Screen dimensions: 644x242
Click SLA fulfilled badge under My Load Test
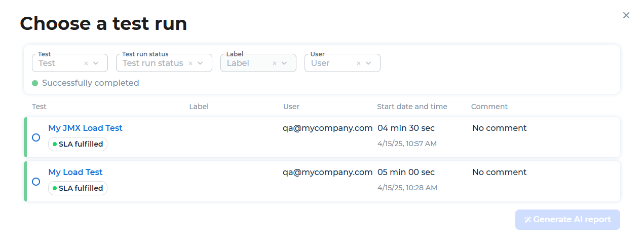click(78, 188)
